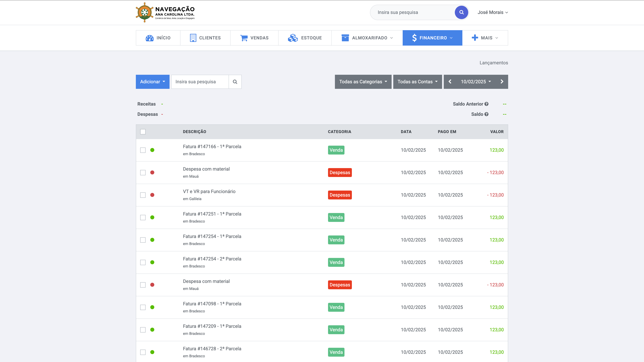Open the Início tab

[158, 38]
